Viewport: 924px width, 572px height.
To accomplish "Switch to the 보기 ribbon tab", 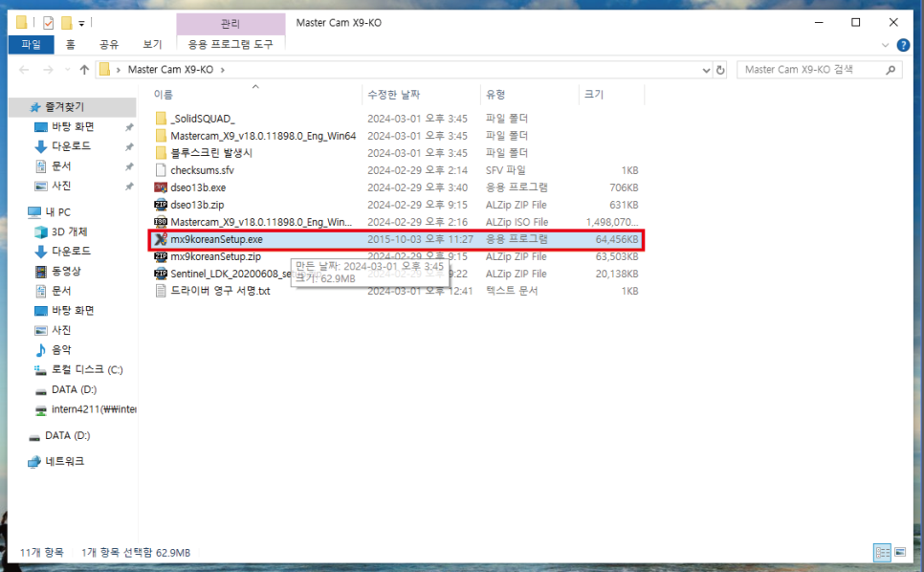I will coord(153,44).
